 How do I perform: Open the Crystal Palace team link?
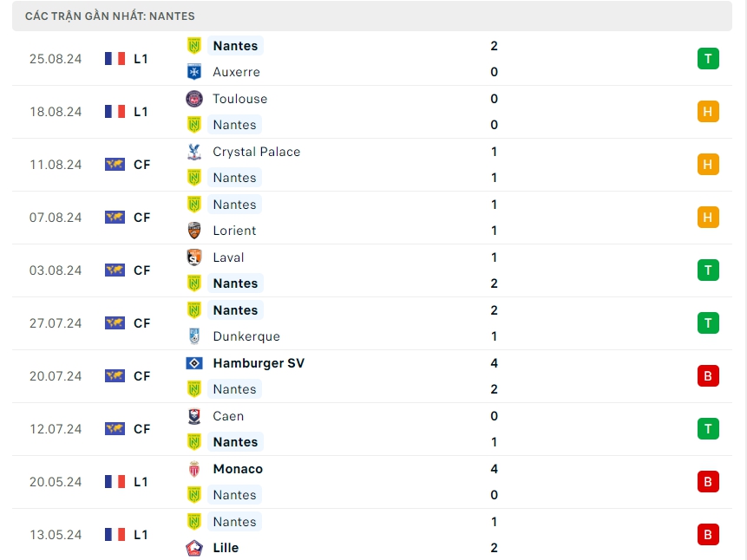click(x=256, y=152)
